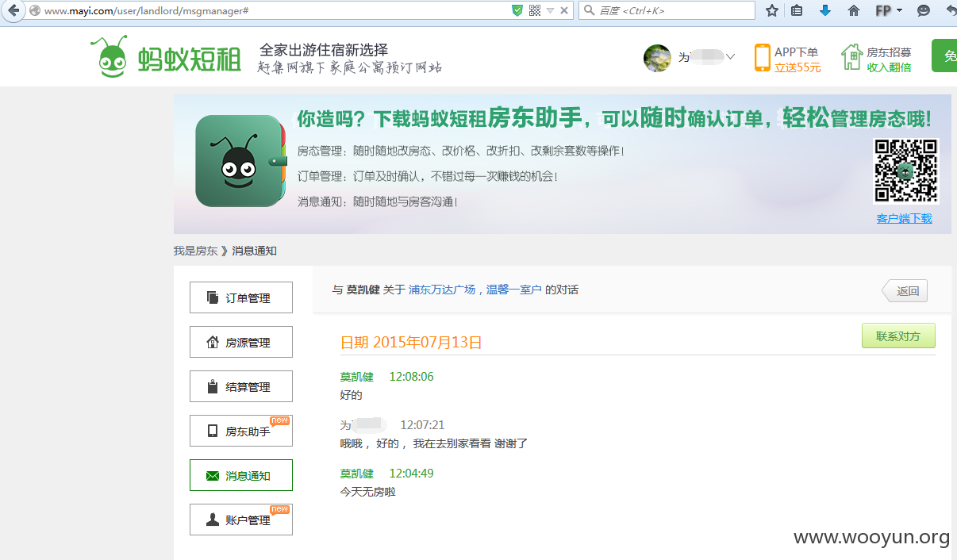The height and width of the screenshot is (560, 957).
Task: Click the undo arrow icon in browser toolbar
Action: [951, 10]
